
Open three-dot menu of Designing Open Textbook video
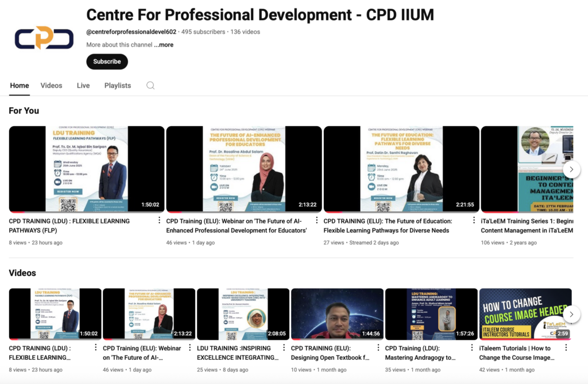coord(378,348)
